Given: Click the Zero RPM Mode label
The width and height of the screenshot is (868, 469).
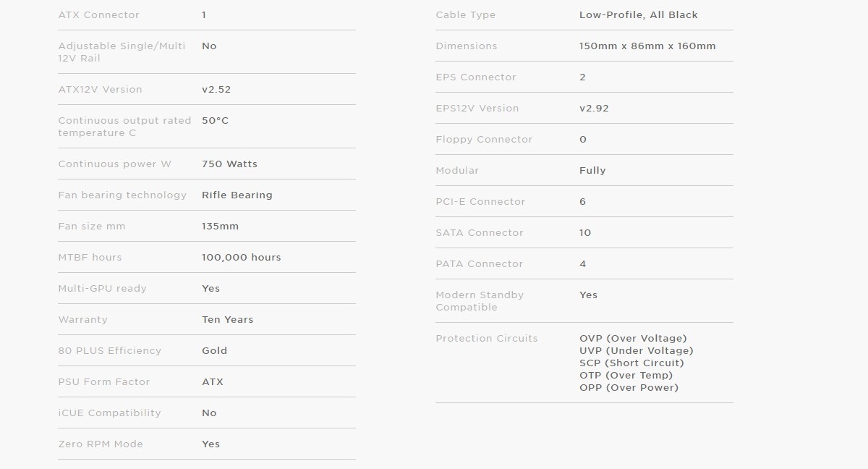Looking at the screenshot, I should (x=101, y=444).
